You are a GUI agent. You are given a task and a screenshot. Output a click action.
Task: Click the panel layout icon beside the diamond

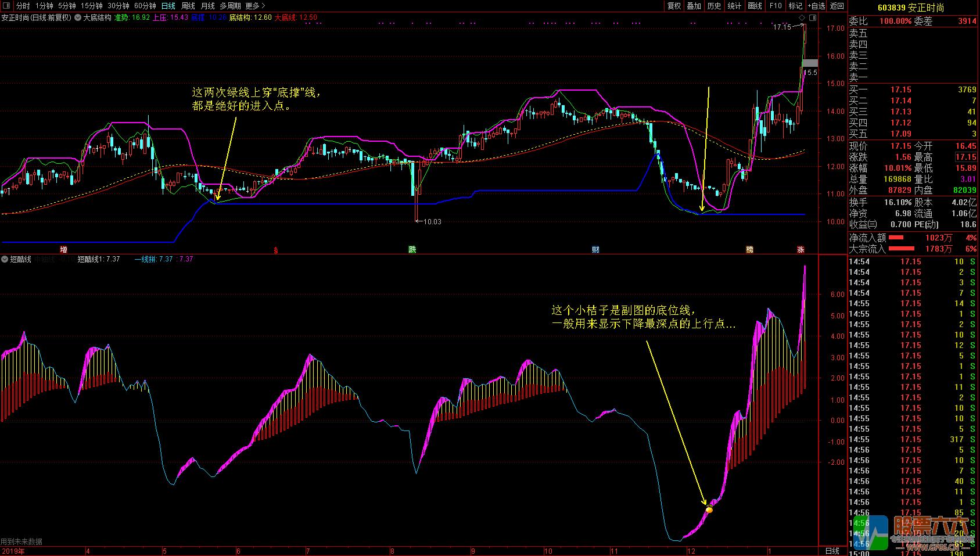click(813, 18)
